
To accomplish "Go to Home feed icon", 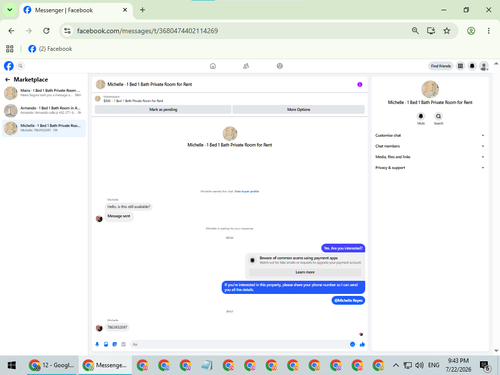I will click(213, 66).
